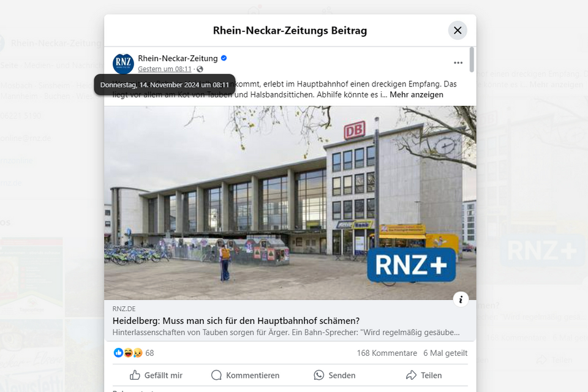The image size is (588, 392).
Task: Click the like reaction emoji icon
Action: [x=118, y=353]
